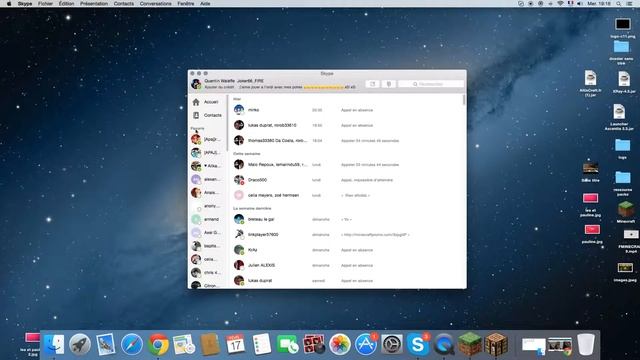640x360 pixels.
Task: Open the Apple menu
Action: 9,4
